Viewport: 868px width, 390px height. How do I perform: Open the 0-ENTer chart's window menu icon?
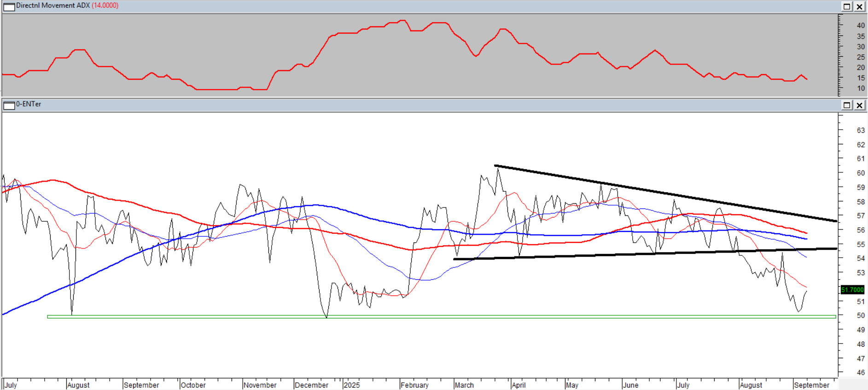pyautogui.click(x=9, y=105)
